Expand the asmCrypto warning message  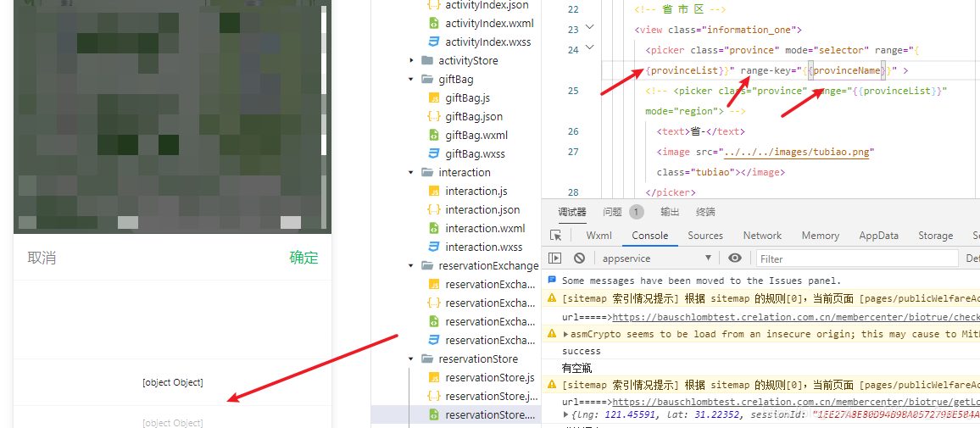565,334
